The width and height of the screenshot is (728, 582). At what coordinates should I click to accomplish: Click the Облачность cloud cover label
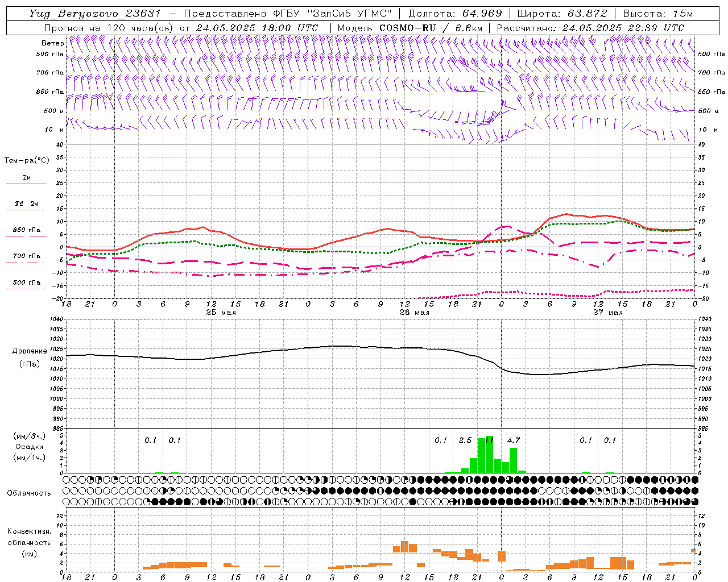[29, 493]
